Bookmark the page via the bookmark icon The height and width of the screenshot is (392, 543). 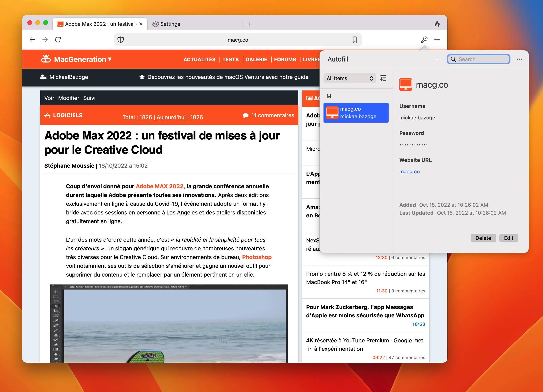click(355, 40)
